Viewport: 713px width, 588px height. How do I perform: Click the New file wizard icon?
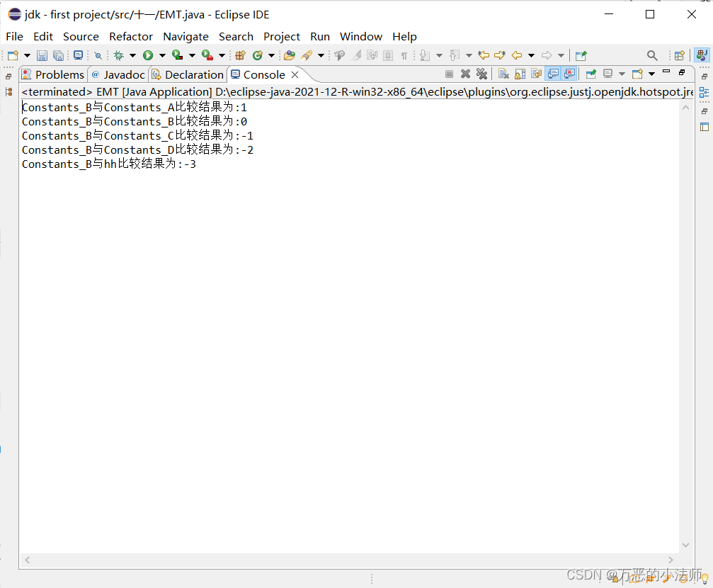[13, 55]
